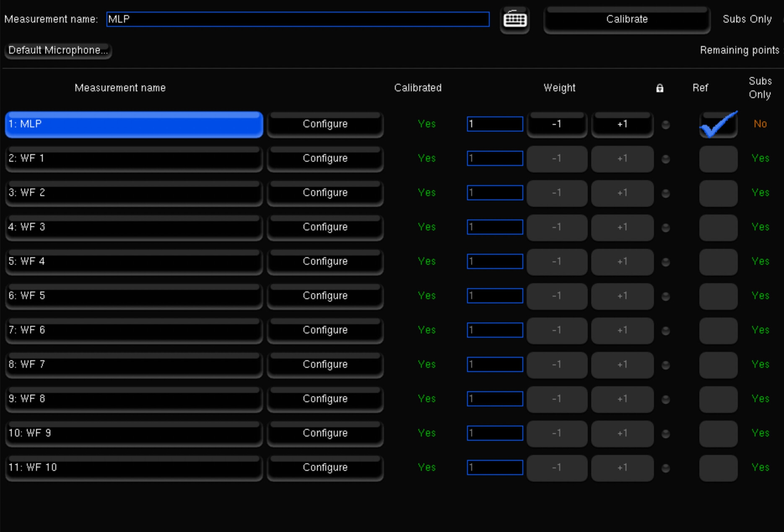Click Subs Only 'Yes' for WF 10
Viewport: 784px width, 532px height.
760,467
